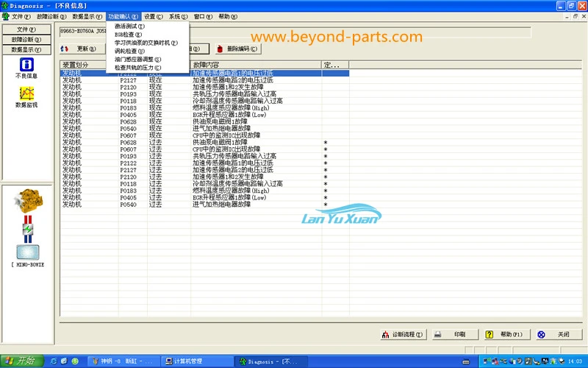
Task: Choose EGR检查 from the dropdown menu
Action: pos(148,35)
